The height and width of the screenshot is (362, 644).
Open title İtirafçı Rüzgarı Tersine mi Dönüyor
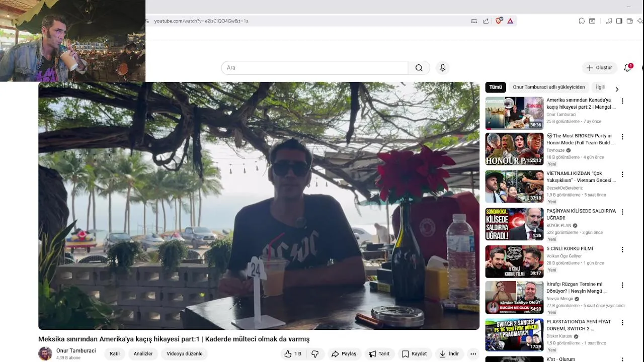[x=577, y=288]
